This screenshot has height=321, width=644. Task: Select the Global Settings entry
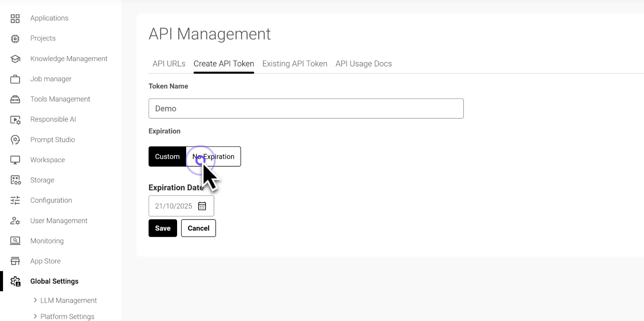pos(54,281)
